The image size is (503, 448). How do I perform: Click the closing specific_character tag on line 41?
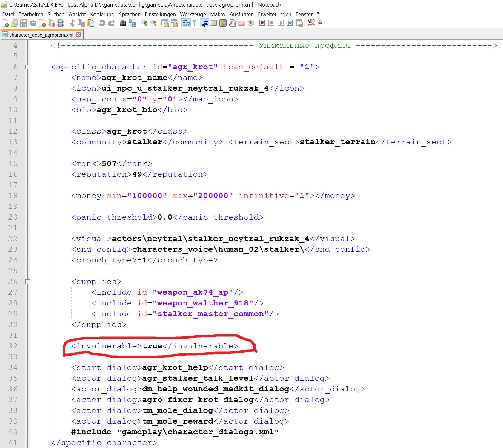(104, 443)
